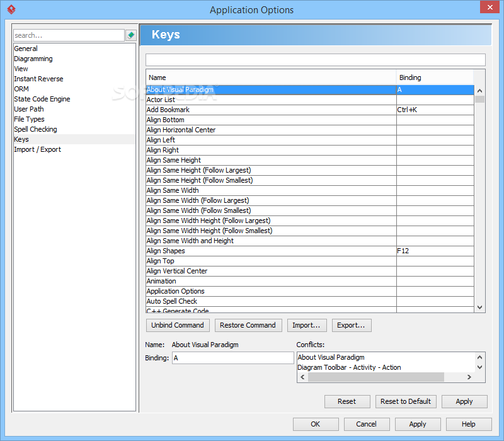Select the Animation row
Image resolution: width=504 pixels, height=441 pixels.
(x=310, y=281)
